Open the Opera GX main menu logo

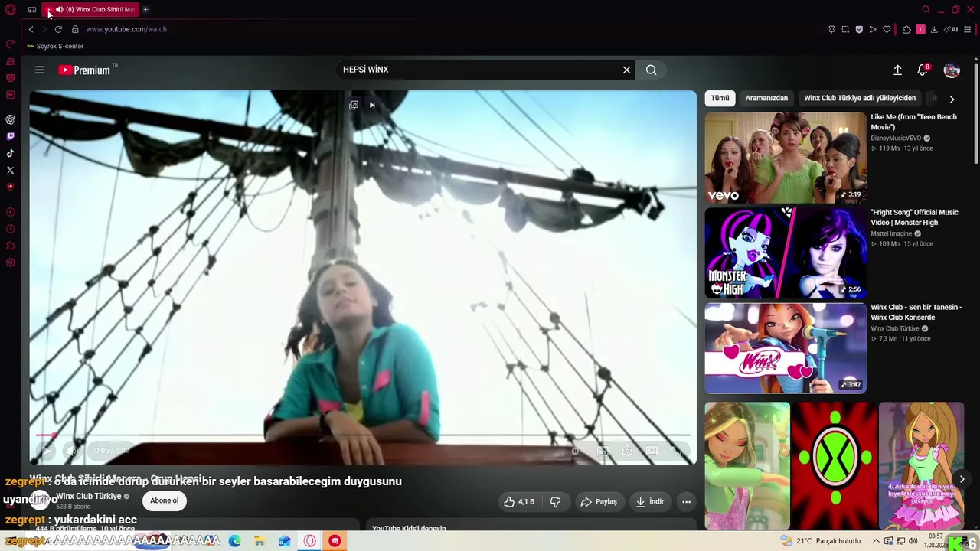(11, 10)
